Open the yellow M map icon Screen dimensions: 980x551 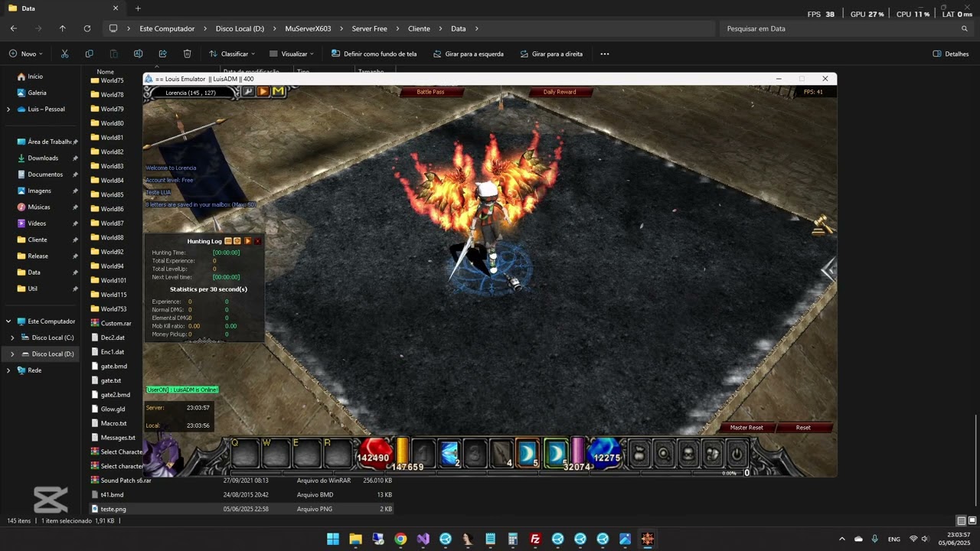(x=278, y=92)
